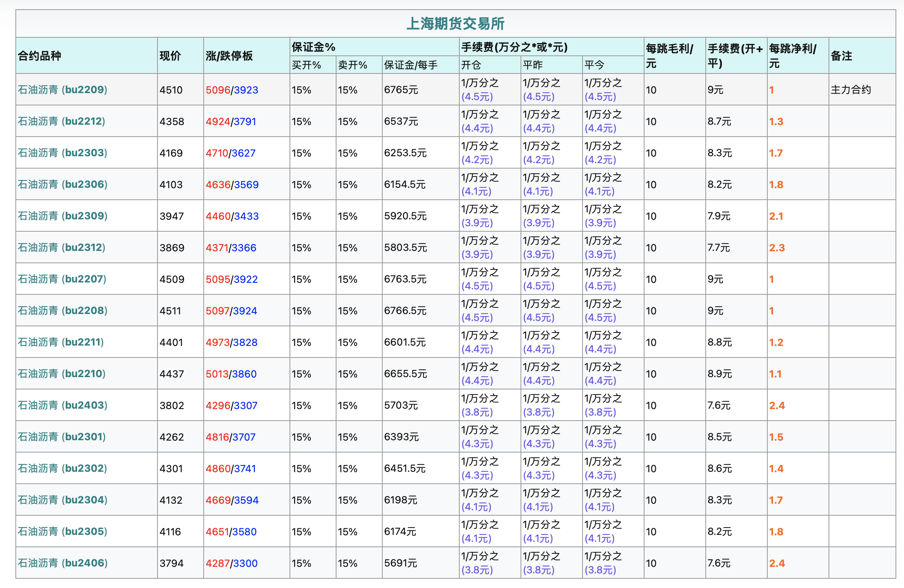The height and width of the screenshot is (588, 904).
Task: Open the 石油沥青 (bu2304) contract link
Action: 62,500
